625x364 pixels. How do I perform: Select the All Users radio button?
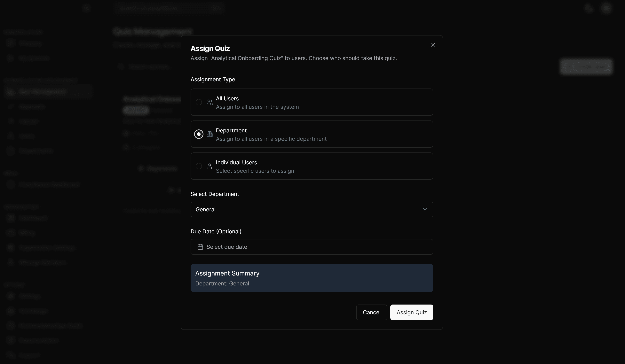[x=199, y=102]
